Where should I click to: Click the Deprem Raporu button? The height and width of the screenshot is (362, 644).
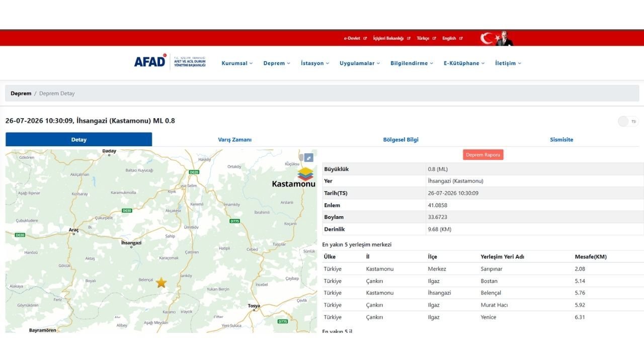[x=483, y=155]
